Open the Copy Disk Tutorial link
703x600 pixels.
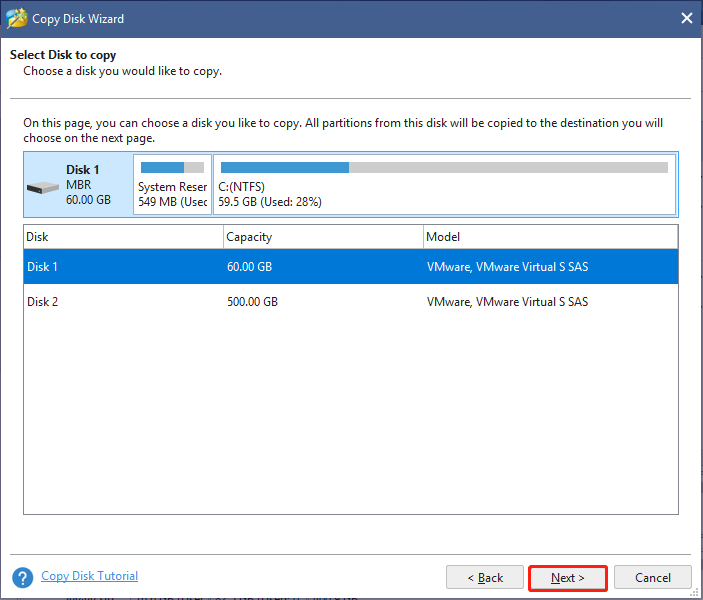[x=90, y=576]
